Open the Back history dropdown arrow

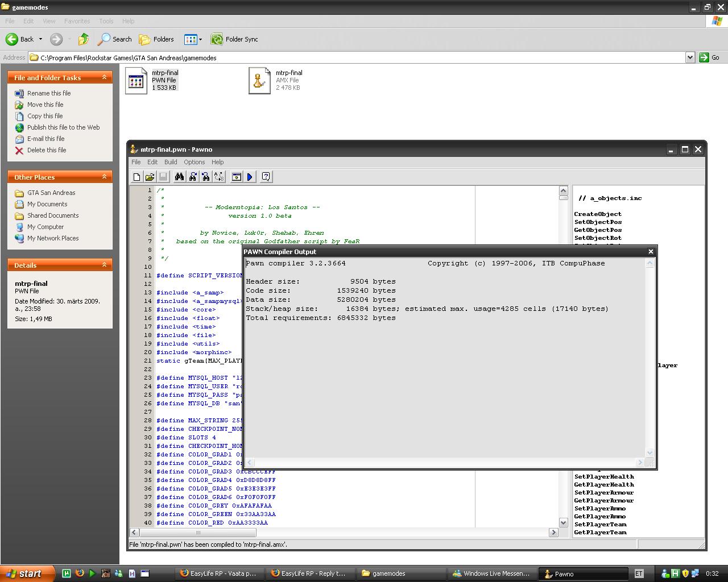[x=40, y=39]
